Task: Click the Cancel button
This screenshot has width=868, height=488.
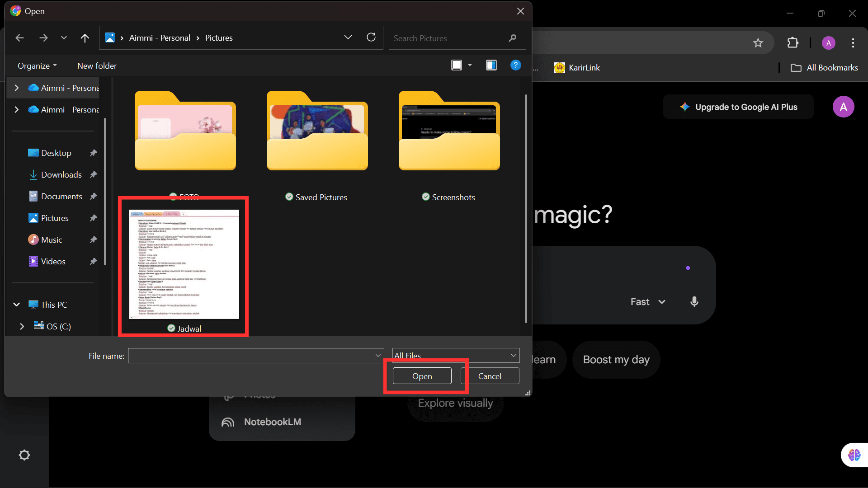Action: tap(490, 376)
